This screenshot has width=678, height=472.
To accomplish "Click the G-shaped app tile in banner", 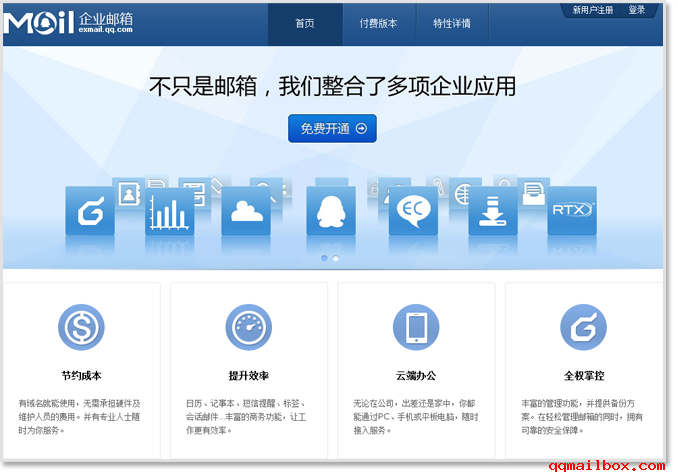I will coord(90,211).
